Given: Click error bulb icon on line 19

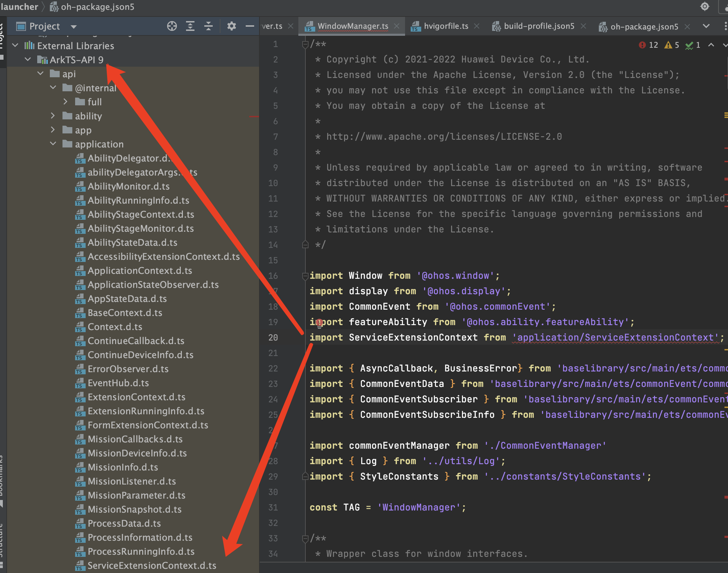Looking at the screenshot, I should pyautogui.click(x=319, y=323).
